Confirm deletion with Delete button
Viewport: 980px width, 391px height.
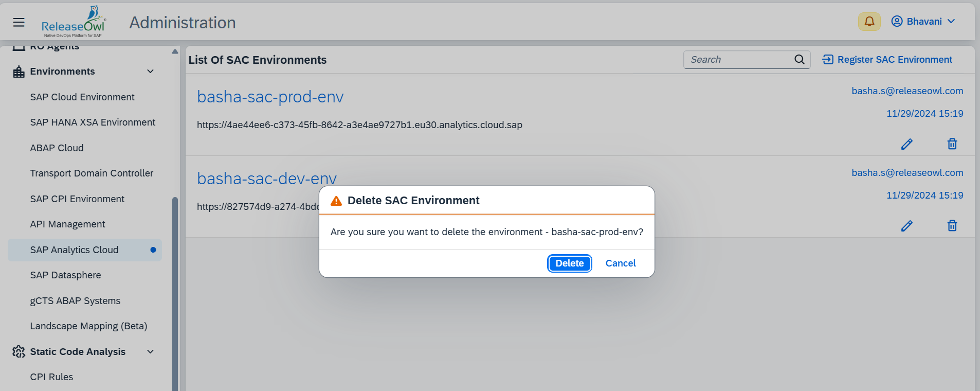pyautogui.click(x=569, y=263)
